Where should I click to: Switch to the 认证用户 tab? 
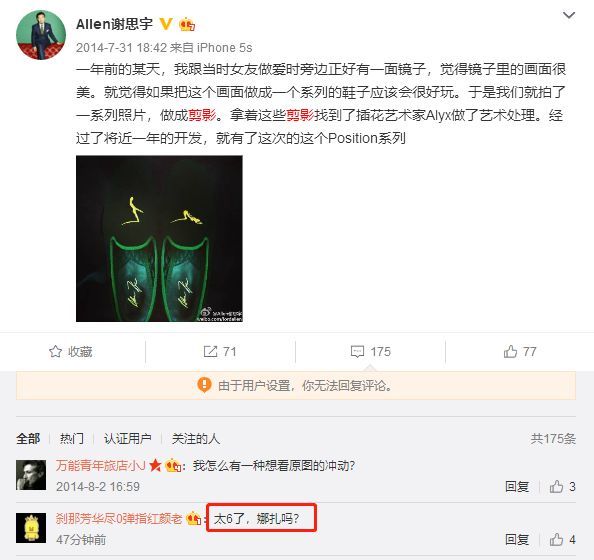point(128,439)
